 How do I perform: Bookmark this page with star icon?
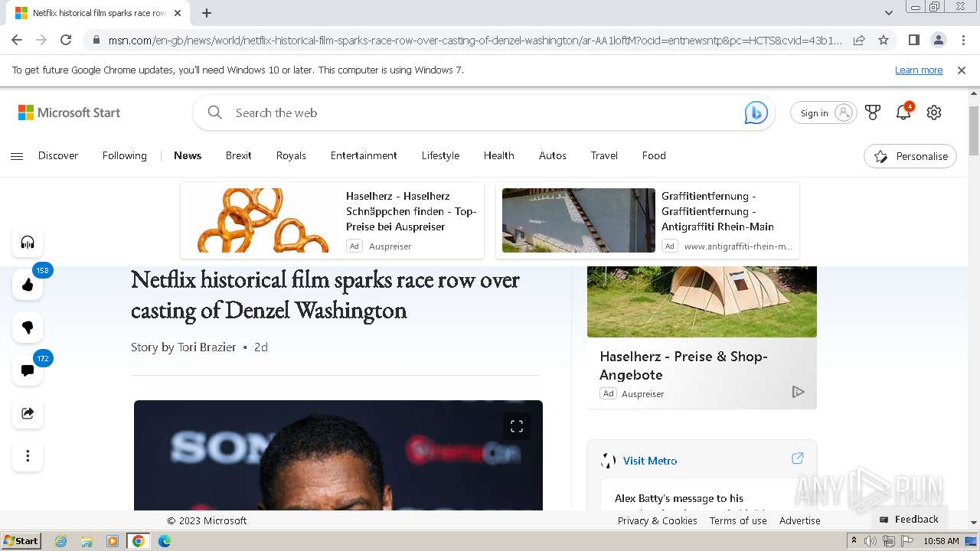[x=884, y=40]
